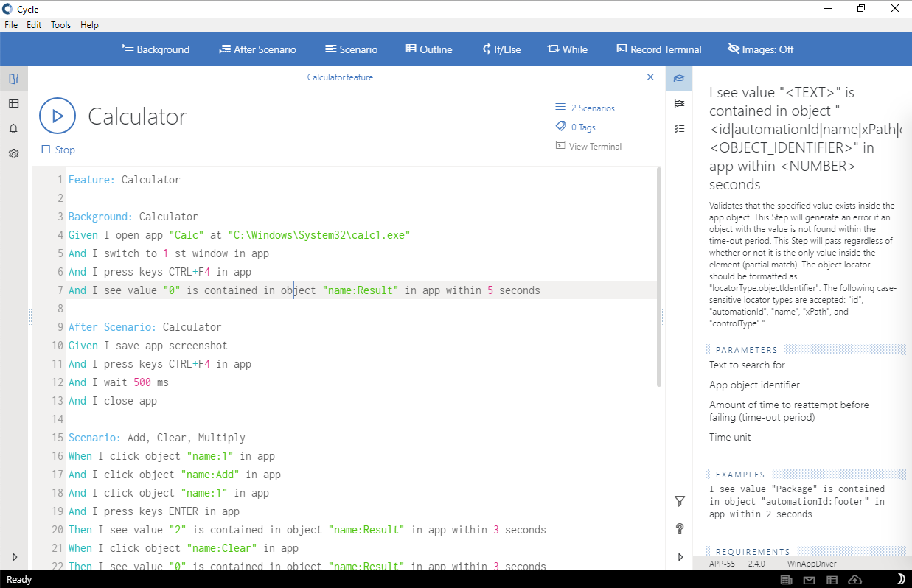Open the Tools menu
912x588 pixels.
point(60,25)
